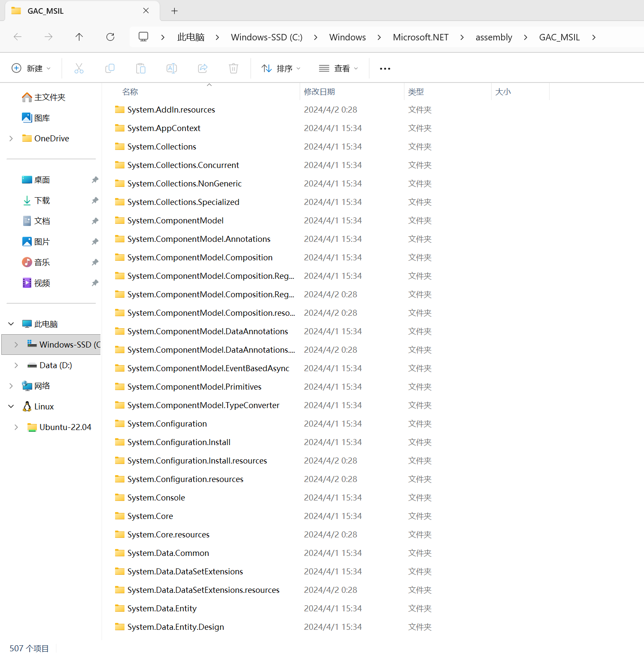Click the Cut scissors icon in toolbar
Screen dimensions: 644x656
click(x=79, y=68)
